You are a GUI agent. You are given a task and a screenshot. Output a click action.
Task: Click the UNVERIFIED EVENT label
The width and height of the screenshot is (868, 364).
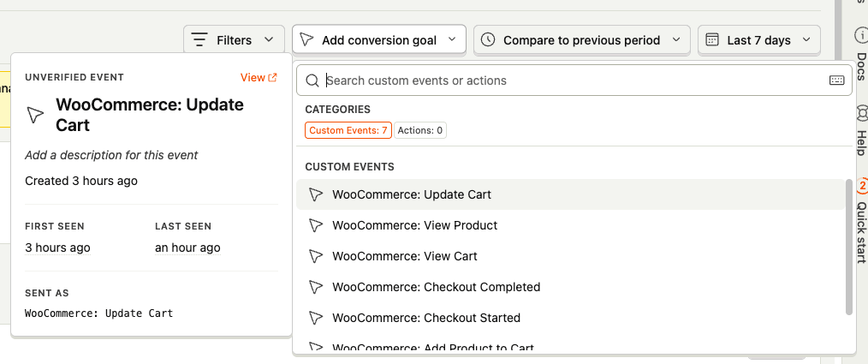pyautogui.click(x=74, y=77)
